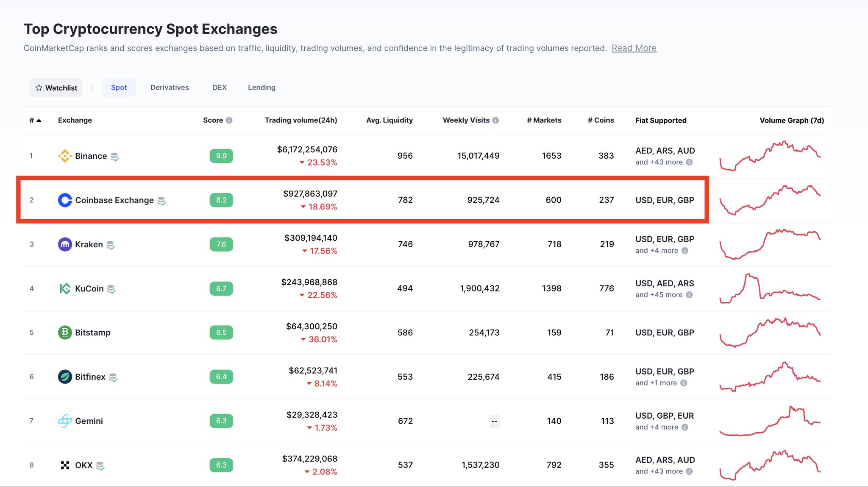Switch to the Derivatives tab

(x=170, y=87)
